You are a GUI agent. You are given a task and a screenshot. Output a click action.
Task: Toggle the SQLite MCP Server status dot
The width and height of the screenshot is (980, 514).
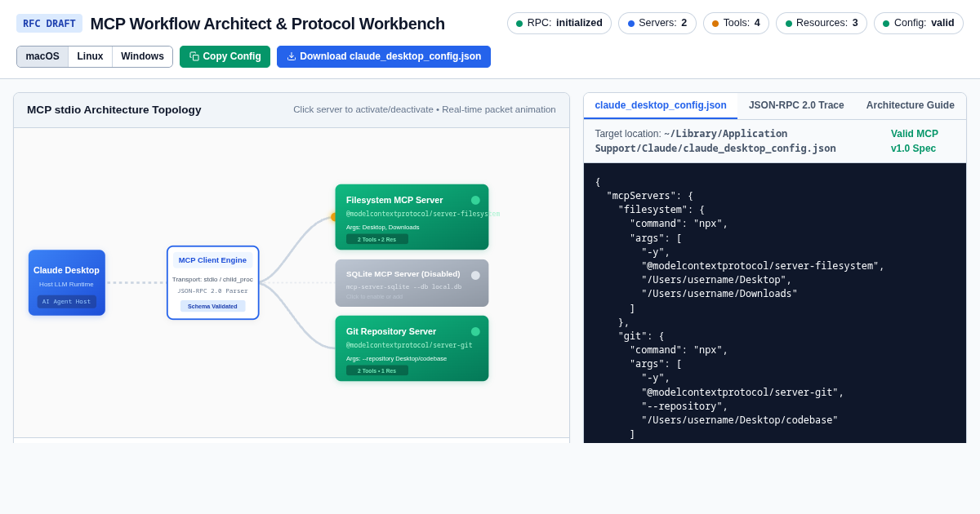coord(475,275)
